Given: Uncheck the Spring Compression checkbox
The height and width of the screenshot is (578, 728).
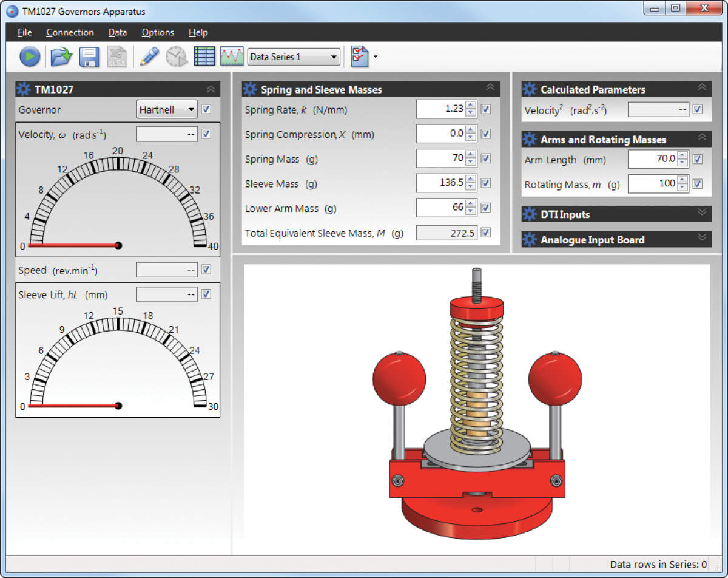Looking at the screenshot, I should [x=485, y=134].
